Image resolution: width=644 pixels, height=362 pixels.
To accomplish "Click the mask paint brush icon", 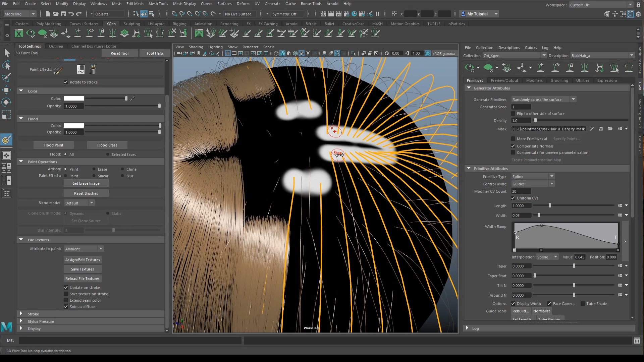I will [592, 129].
